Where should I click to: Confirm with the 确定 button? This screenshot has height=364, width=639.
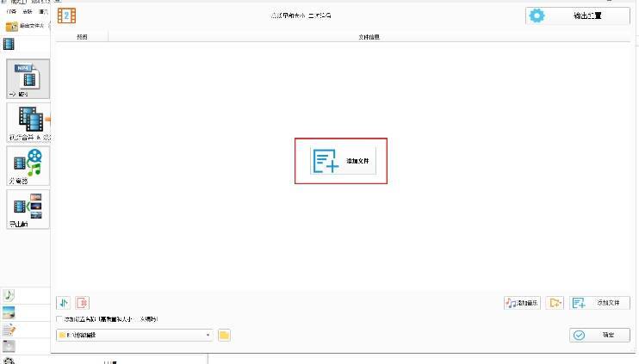click(600, 335)
